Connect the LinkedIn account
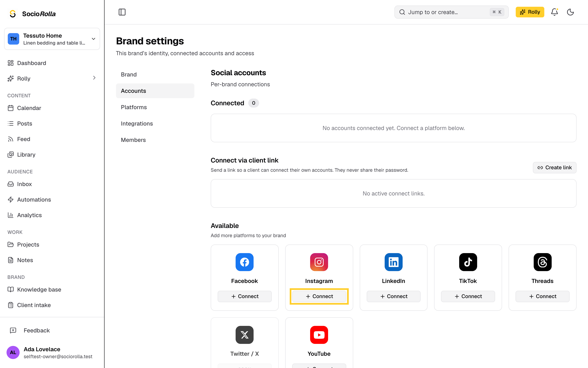 click(x=393, y=296)
